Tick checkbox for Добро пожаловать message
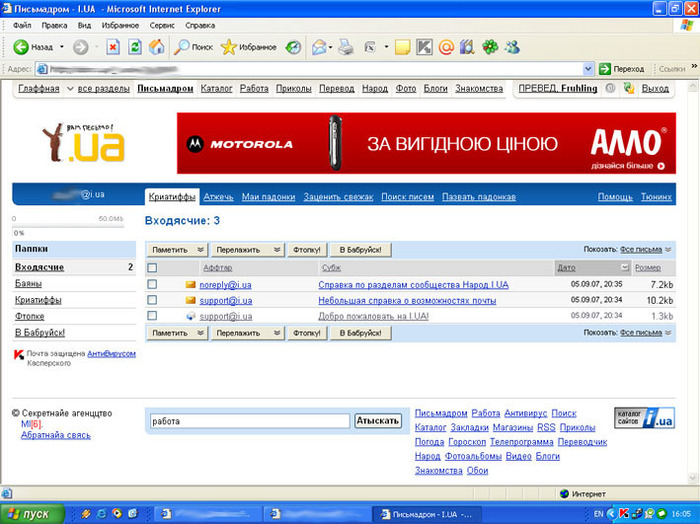Screen dimensions: 700x524 [152, 316]
